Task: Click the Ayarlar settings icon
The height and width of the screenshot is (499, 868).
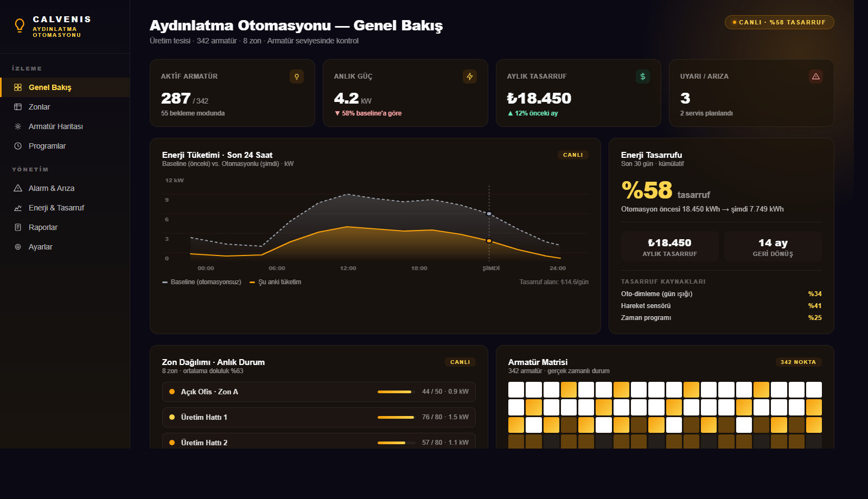Action: tap(18, 247)
